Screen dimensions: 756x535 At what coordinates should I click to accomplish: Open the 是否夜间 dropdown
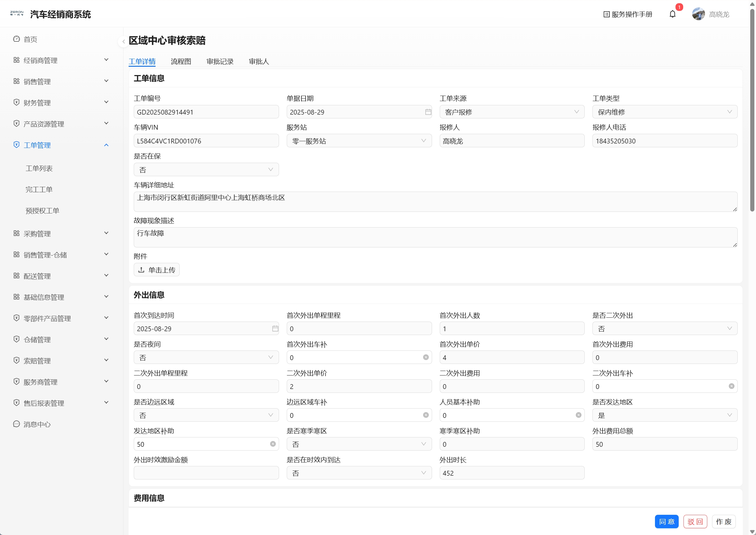coord(206,358)
